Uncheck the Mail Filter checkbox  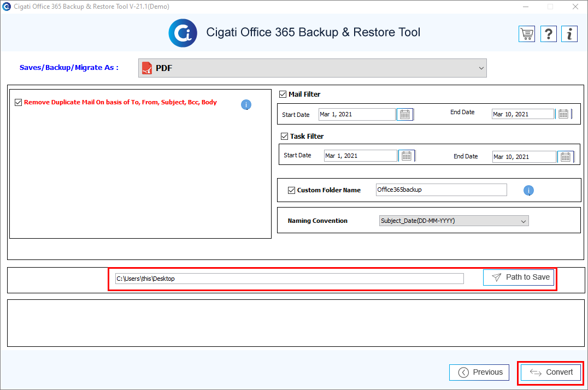(283, 94)
